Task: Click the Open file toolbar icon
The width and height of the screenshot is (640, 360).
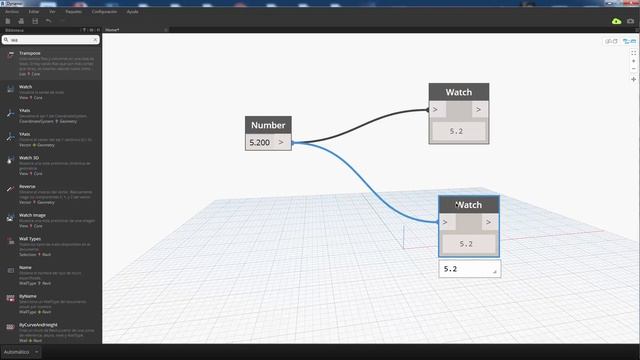Action: coord(21,21)
